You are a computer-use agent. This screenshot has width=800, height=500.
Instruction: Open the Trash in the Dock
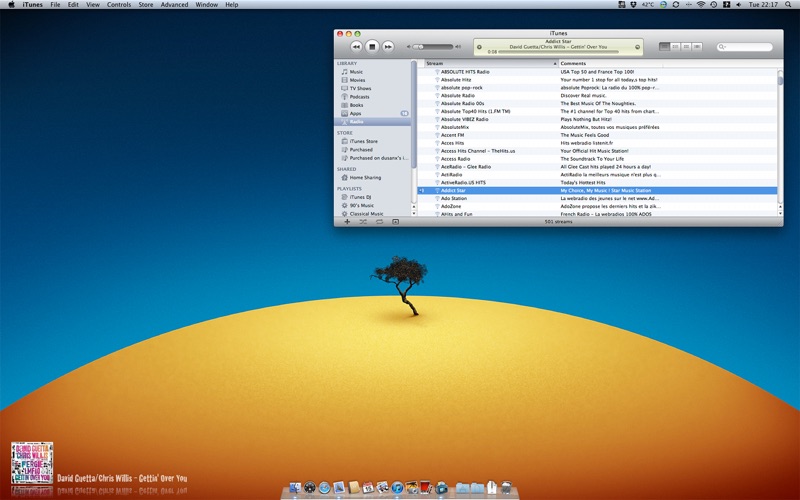[x=506, y=487]
